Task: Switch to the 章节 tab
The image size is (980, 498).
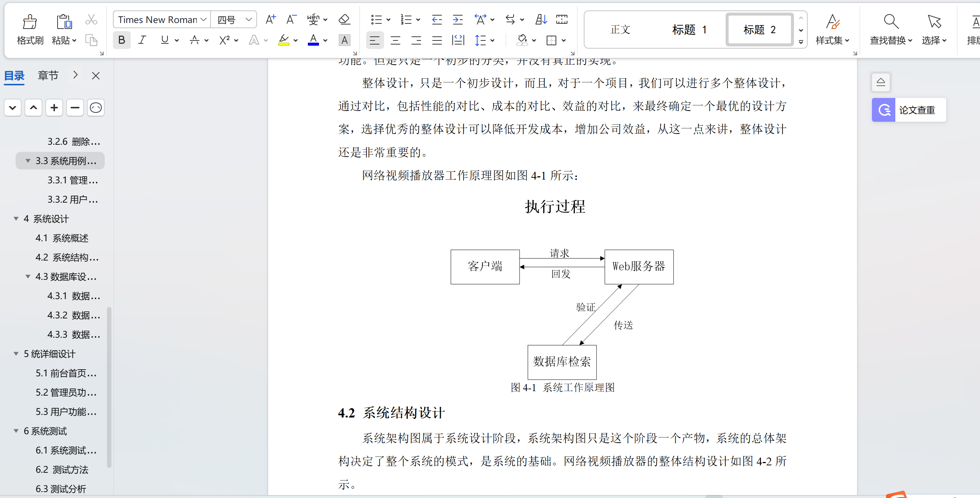Action: [x=48, y=75]
